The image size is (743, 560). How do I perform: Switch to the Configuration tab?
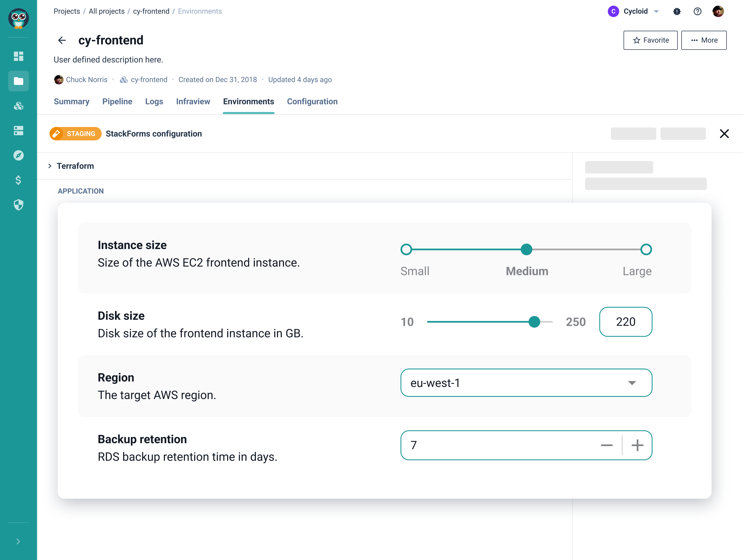[312, 102]
